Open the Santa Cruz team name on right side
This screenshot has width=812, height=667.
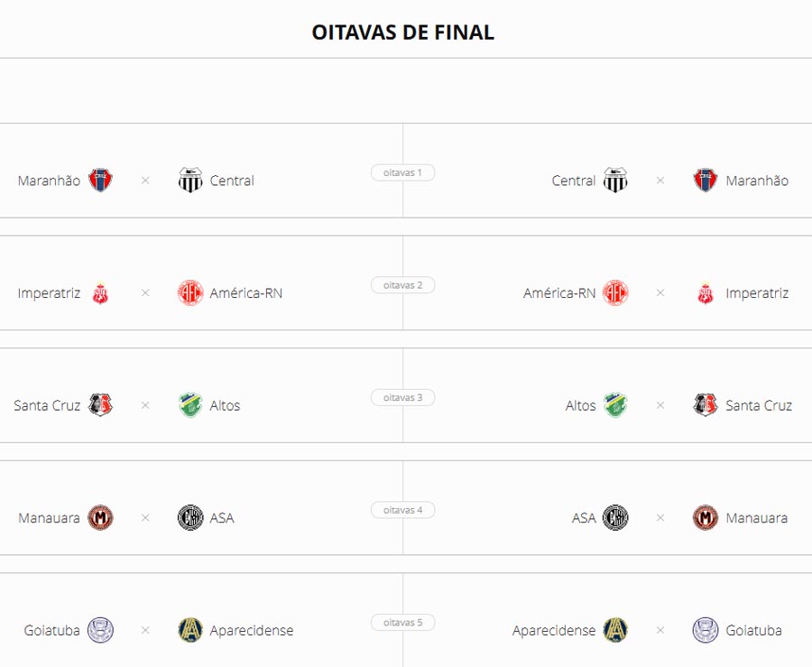(759, 405)
